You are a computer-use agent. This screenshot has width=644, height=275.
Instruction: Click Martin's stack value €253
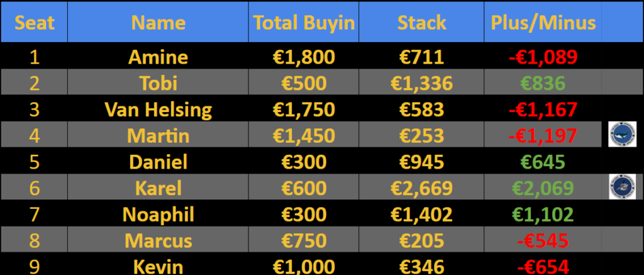pyautogui.click(x=421, y=135)
